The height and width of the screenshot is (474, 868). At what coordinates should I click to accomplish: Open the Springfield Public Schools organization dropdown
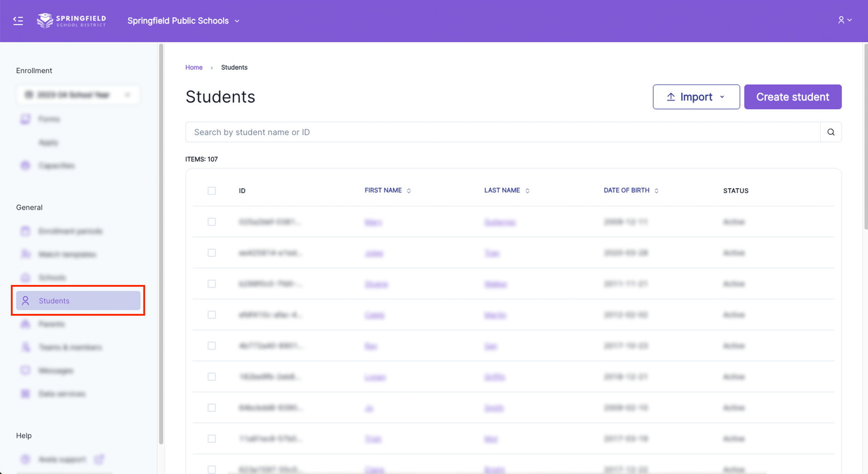click(x=184, y=20)
